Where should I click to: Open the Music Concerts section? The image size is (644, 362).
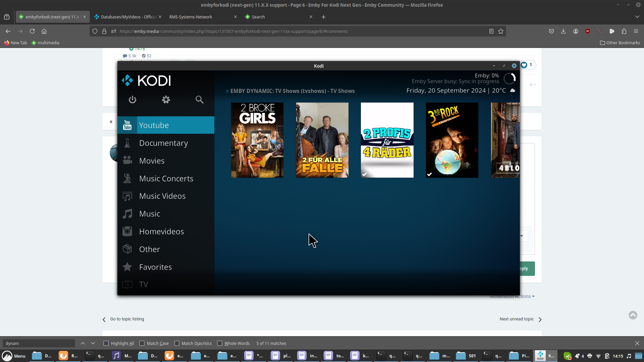pyautogui.click(x=166, y=179)
